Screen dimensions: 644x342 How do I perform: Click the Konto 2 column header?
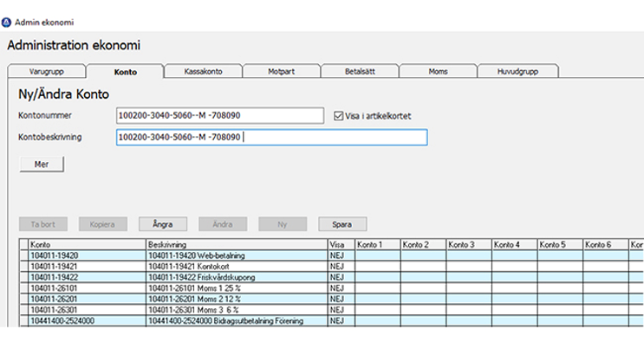coord(424,244)
